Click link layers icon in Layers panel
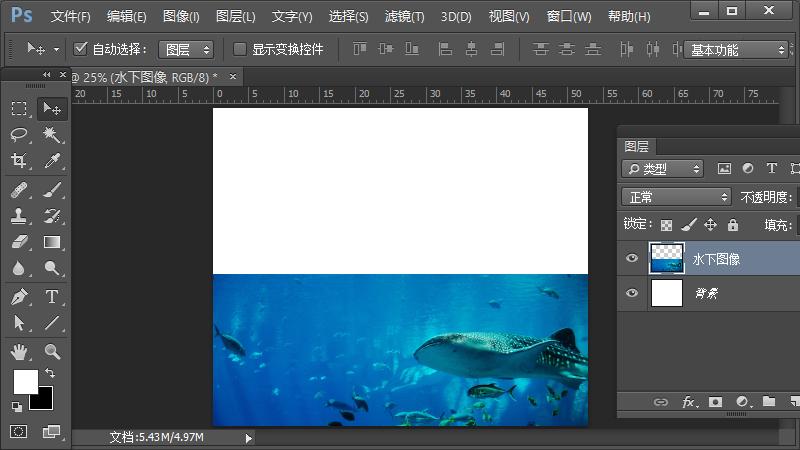 [x=661, y=403]
